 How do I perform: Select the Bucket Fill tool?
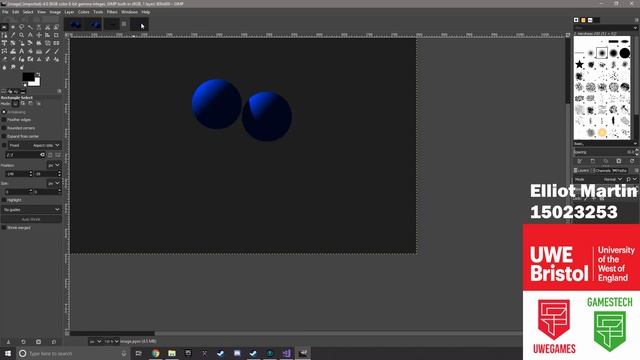tap(30, 51)
